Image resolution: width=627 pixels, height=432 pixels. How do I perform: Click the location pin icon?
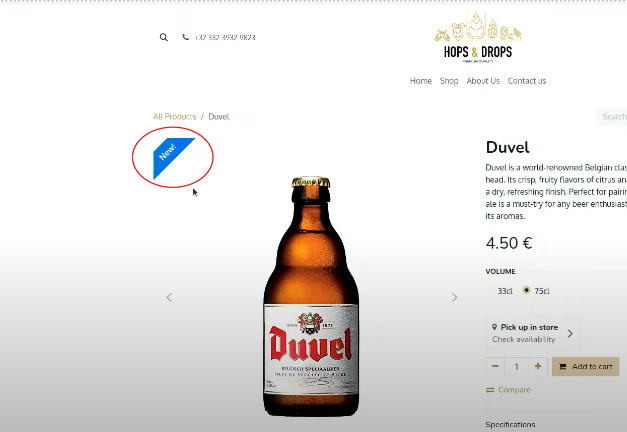point(495,327)
